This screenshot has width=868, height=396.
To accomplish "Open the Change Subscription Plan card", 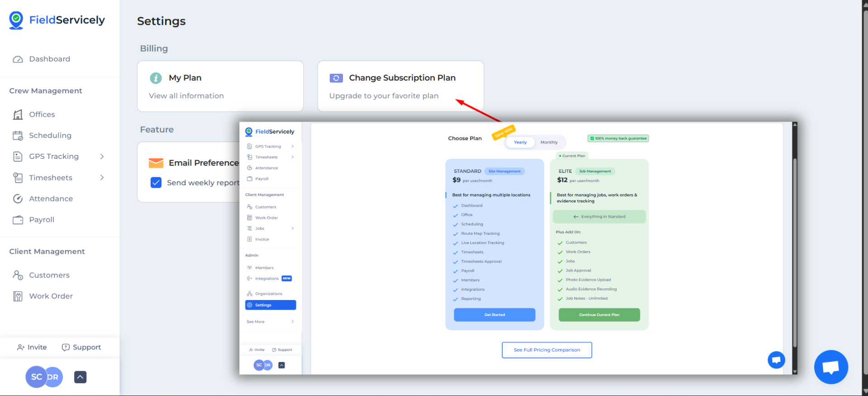I will pyautogui.click(x=401, y=86).
